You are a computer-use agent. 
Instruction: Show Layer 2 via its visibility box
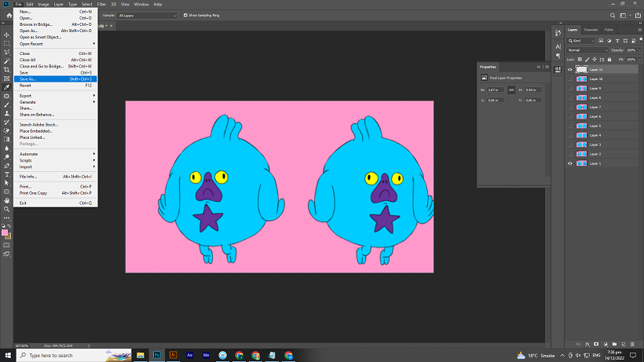569,154
